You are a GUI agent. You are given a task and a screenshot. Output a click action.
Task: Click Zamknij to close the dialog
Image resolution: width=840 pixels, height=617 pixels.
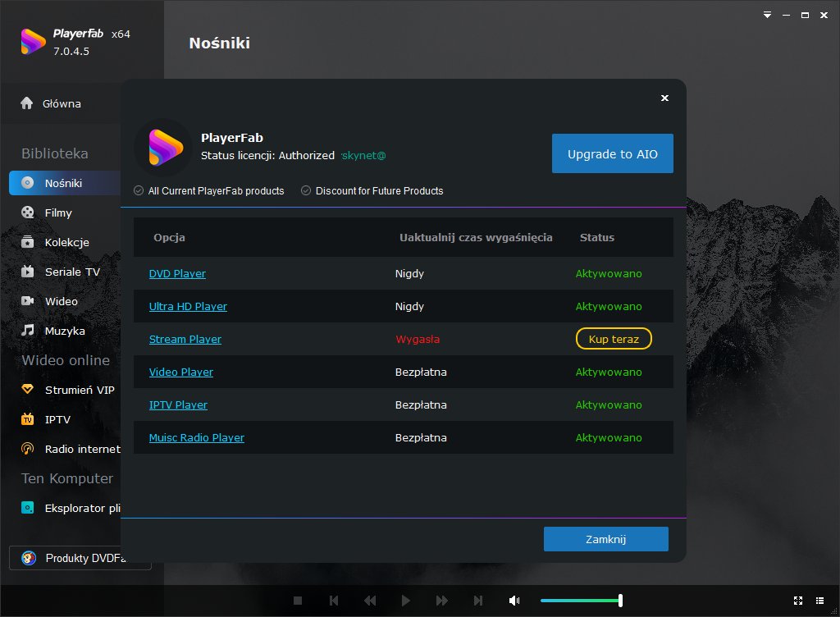pyautogui.click(x=606, y=539)
